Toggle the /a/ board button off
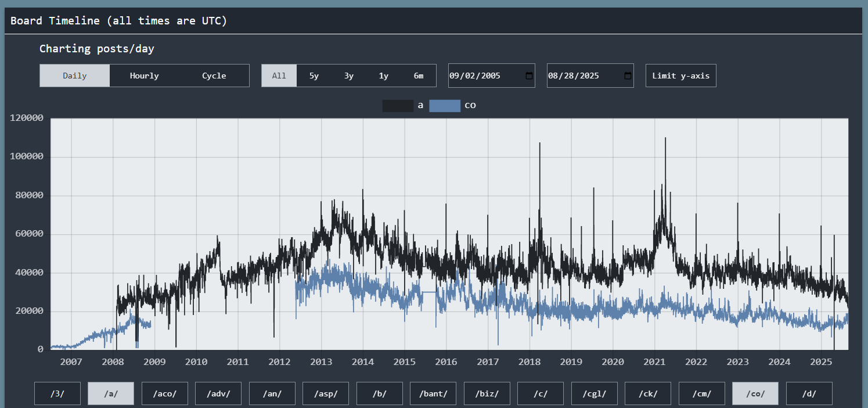Image resolution: width=868 pixels, height=408 pixels. click(x=111, y=393)
